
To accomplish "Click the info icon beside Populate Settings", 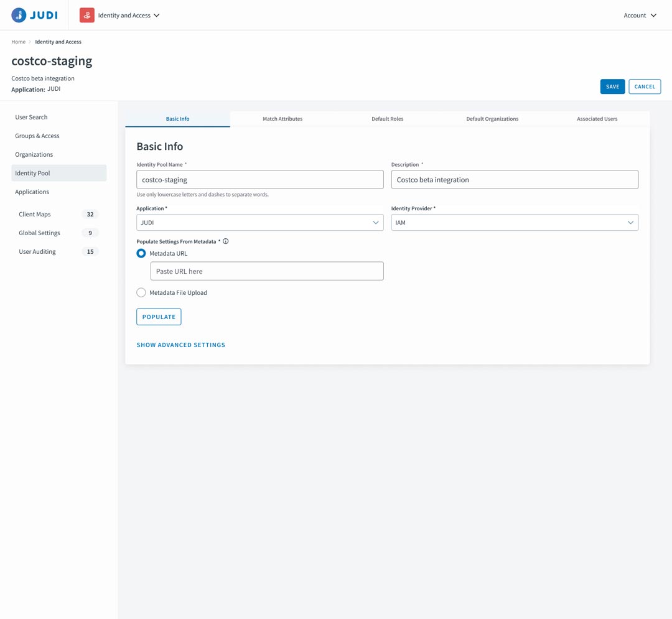I will coord(226,241).
